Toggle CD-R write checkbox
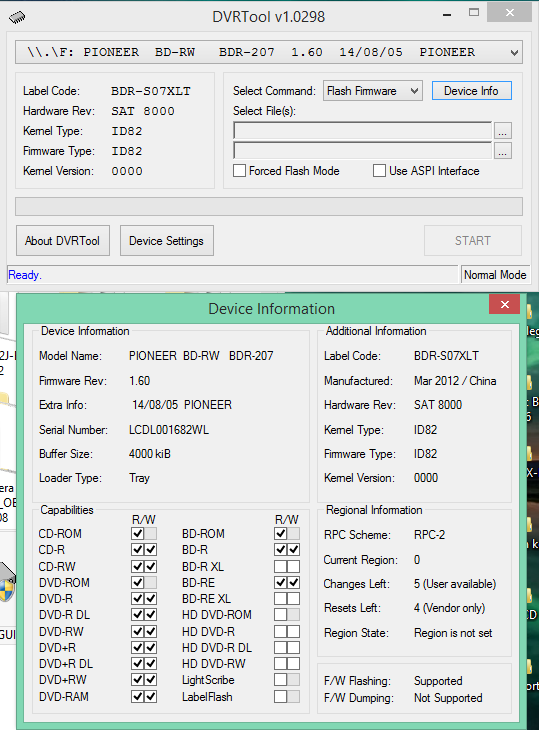 click(150, 550)
